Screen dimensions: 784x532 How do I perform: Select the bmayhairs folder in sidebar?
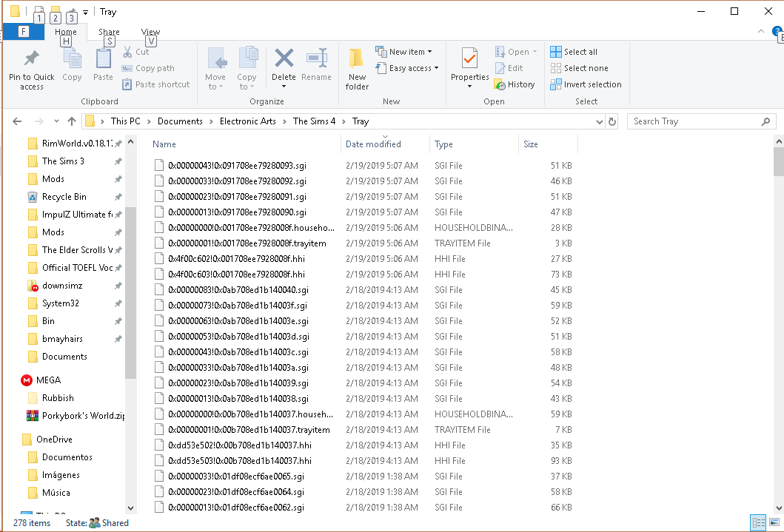pyautogui.click(x=62, y=339)
